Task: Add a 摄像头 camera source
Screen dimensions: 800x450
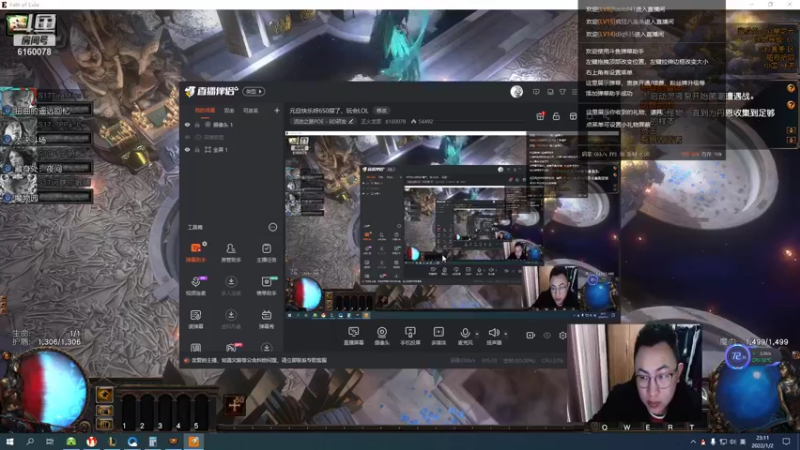Action: click(x=382, y=336)
